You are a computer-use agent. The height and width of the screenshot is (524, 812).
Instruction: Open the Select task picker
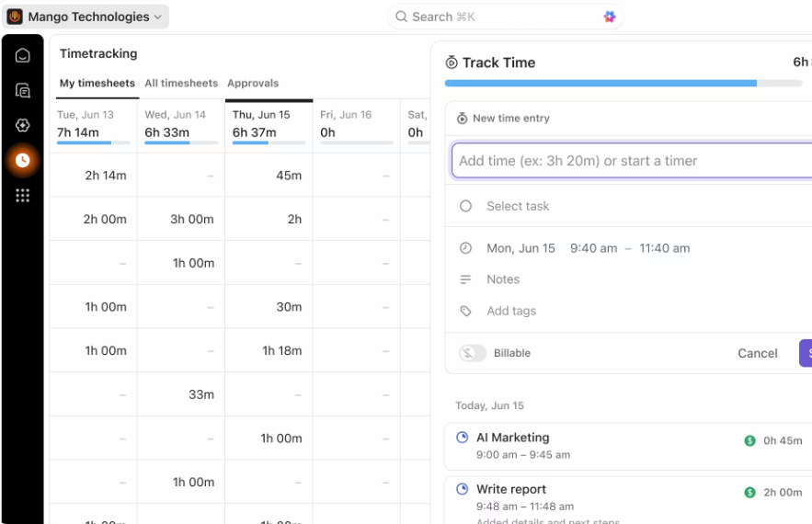[518, 206]
